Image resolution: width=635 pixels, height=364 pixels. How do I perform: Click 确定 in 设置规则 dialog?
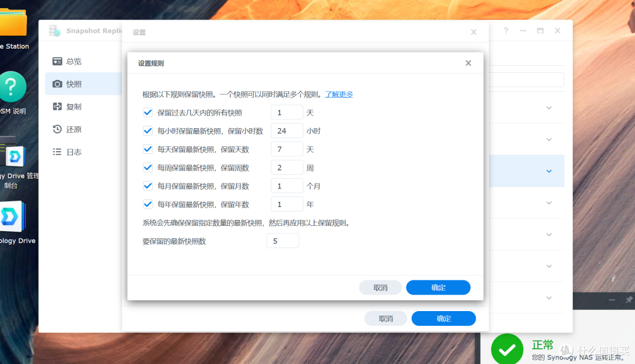438,288
